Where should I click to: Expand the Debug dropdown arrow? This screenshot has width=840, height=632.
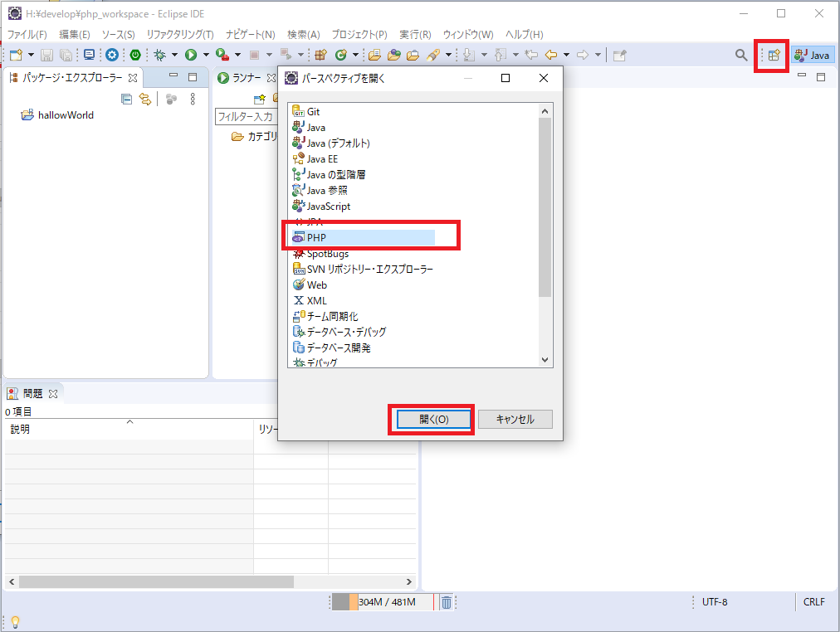click(x=174, y=55)
